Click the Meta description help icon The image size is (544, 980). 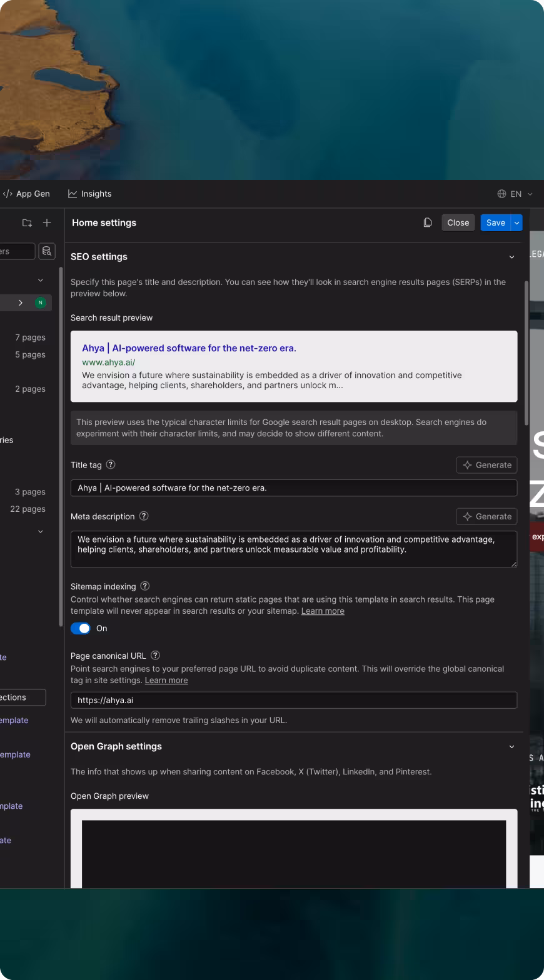pos(144,516)
